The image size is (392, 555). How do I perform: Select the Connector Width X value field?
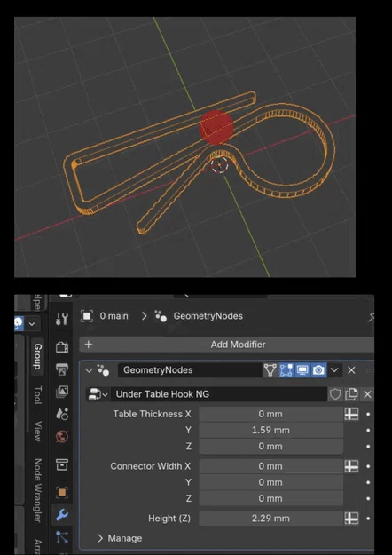(x=270, y=466)
